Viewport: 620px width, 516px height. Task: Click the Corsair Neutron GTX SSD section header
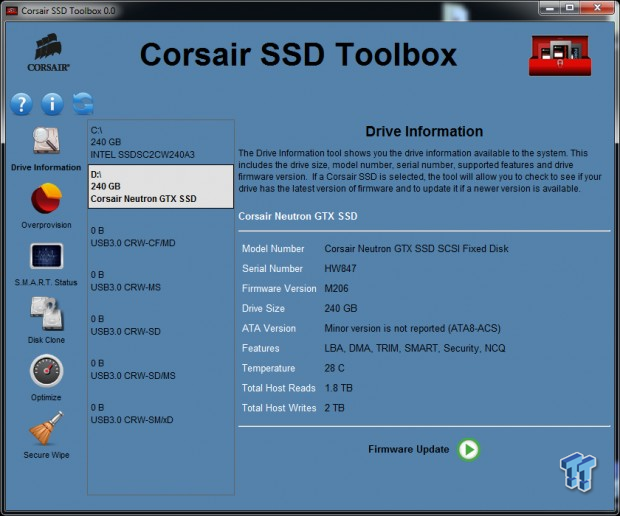tap(298, 216)
